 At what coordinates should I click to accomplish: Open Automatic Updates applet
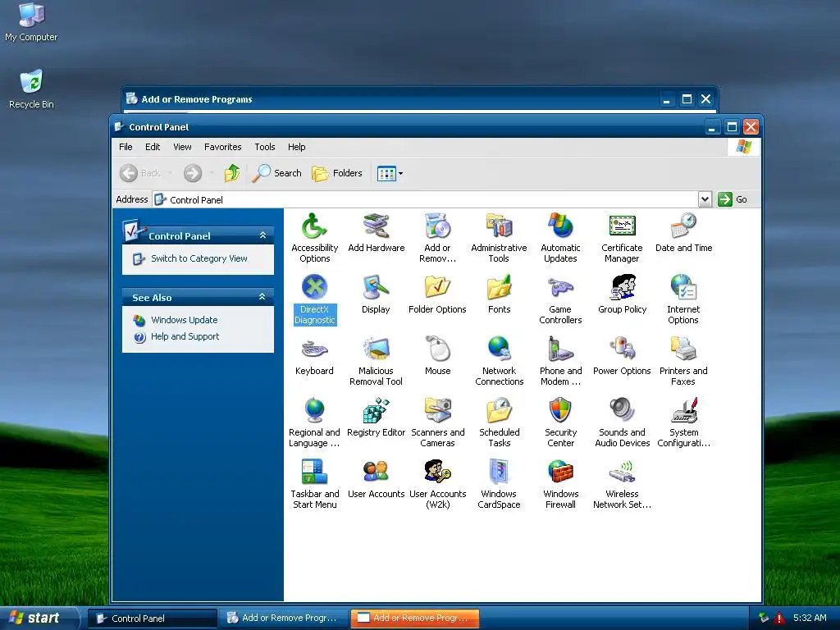[x=560, y=237]
